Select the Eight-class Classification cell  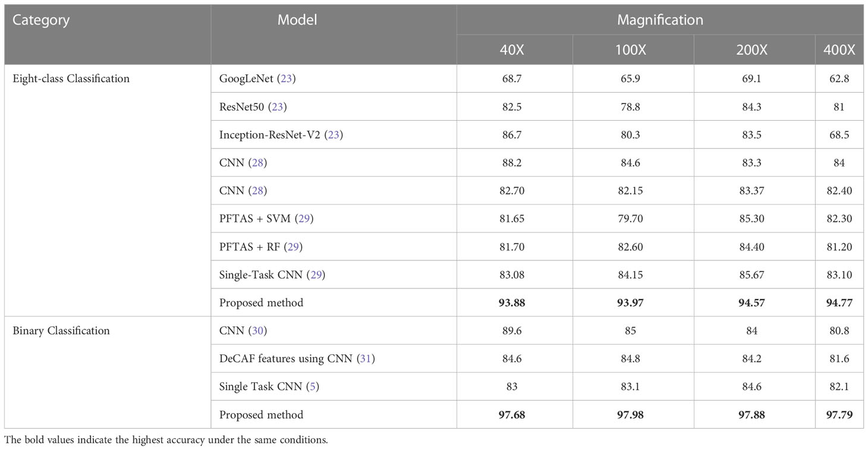coord(71,78)
